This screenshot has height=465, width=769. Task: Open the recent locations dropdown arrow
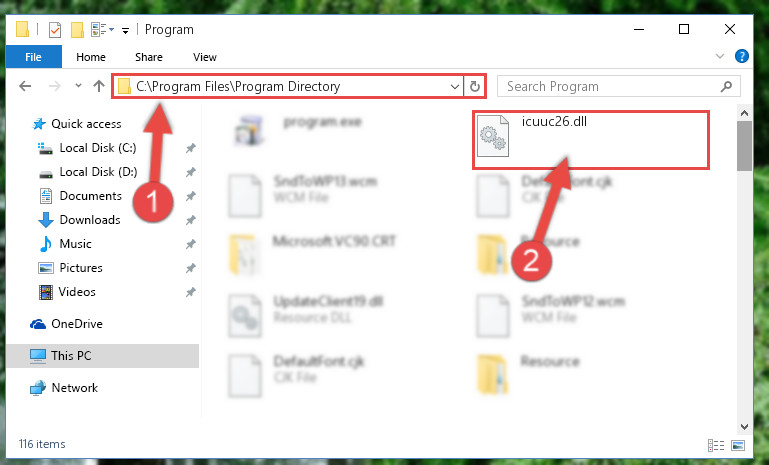[x=78, y=86]
